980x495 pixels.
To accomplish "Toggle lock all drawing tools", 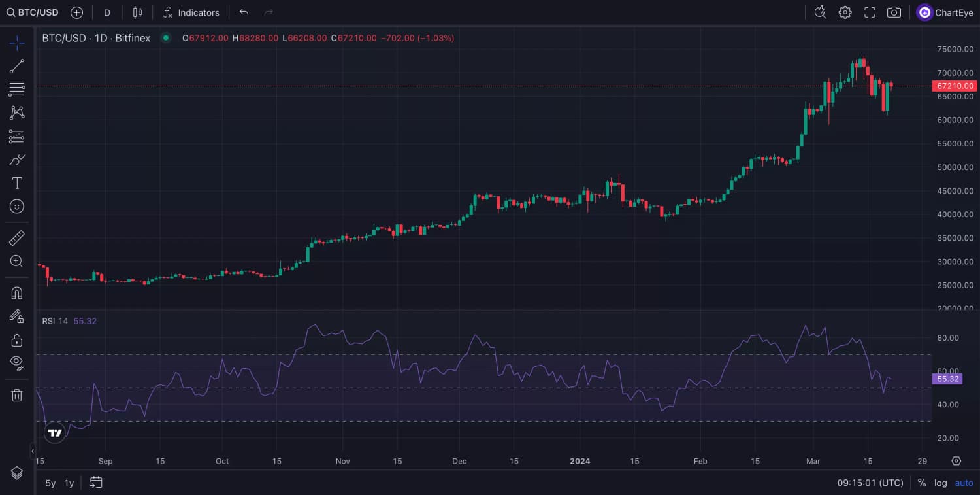I will [x=17, y=340].
